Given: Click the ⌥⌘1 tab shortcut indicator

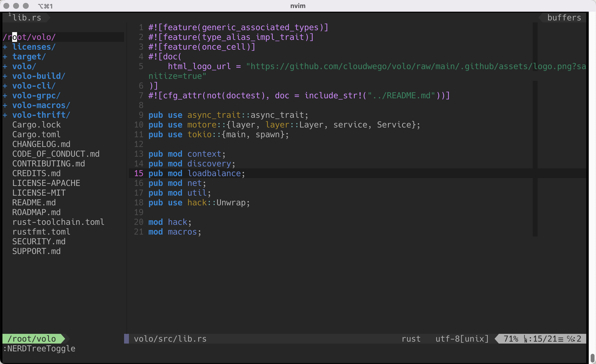Looking at the screenshot, I should click(x=45, y=6).
